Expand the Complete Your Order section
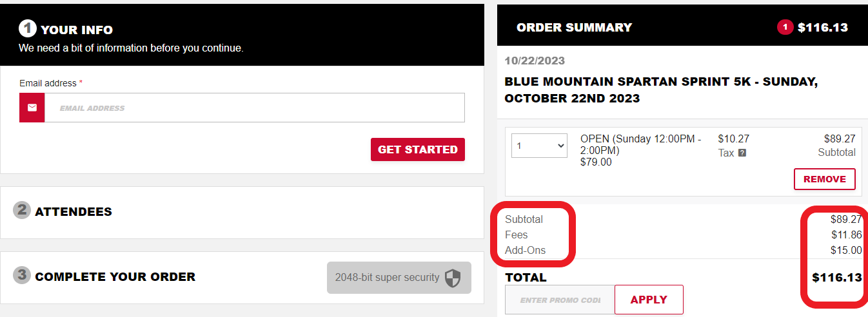Screen dimensions: 868x317 [242, 278]
